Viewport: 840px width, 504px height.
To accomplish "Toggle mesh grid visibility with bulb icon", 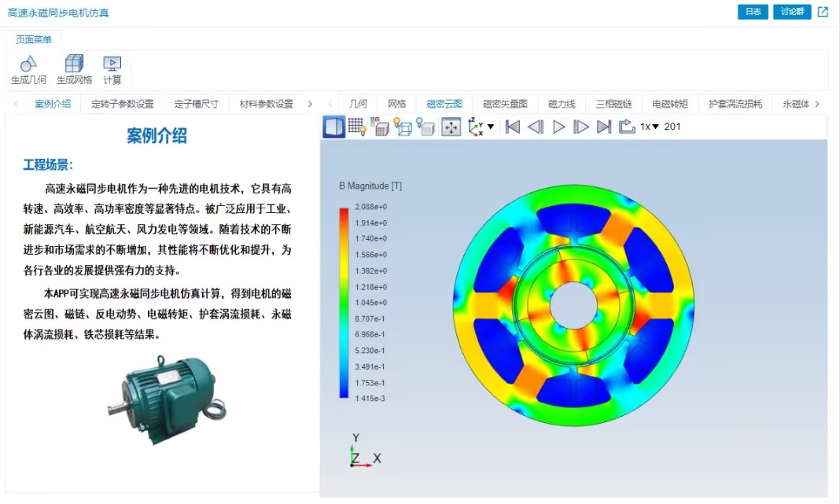I will click(x=357, y=127).
